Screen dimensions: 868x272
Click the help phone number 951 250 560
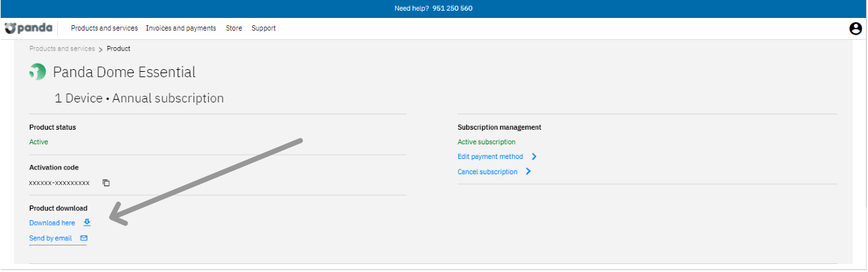click(452, 9)
